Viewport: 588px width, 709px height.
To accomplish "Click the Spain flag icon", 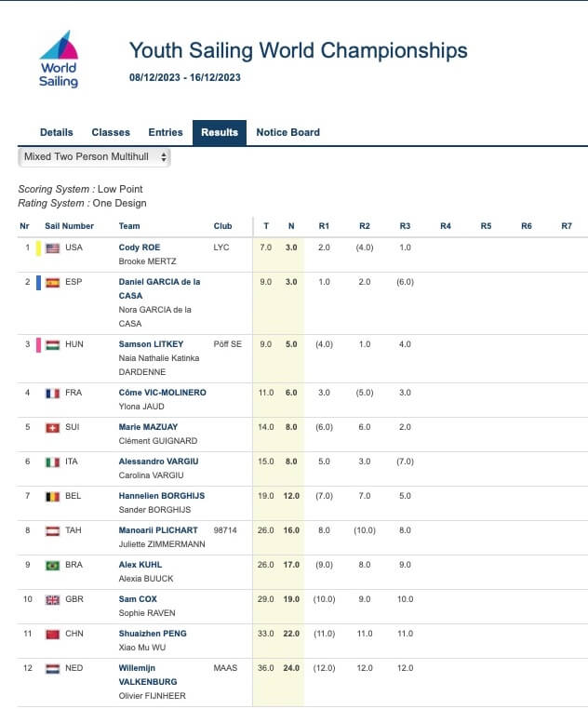I will (53, 282).
